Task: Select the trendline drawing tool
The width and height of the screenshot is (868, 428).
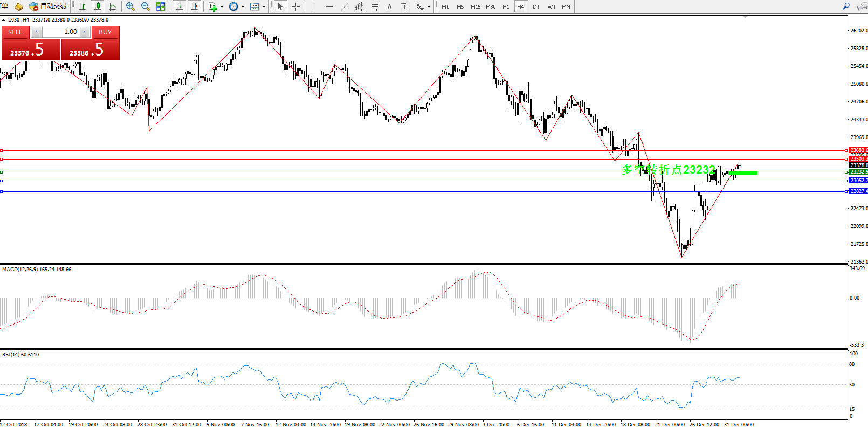Action: pyautogui.click(x=344, y=6)
